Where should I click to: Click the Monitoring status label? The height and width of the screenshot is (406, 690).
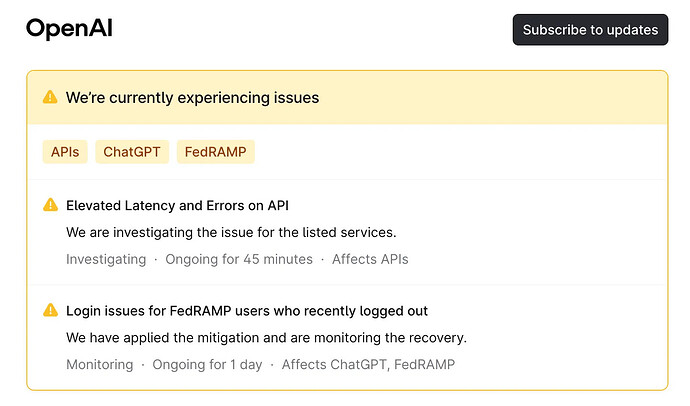(x=99, y=365)
